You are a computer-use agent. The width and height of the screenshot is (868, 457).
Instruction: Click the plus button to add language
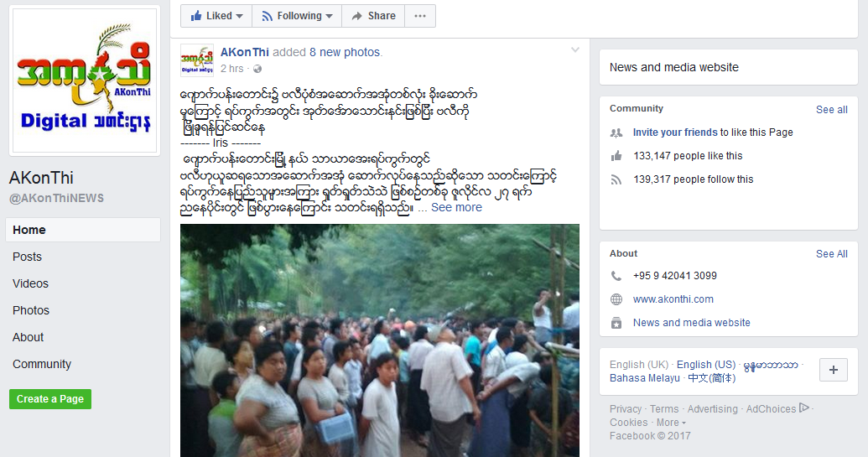(x=833, y=370)
